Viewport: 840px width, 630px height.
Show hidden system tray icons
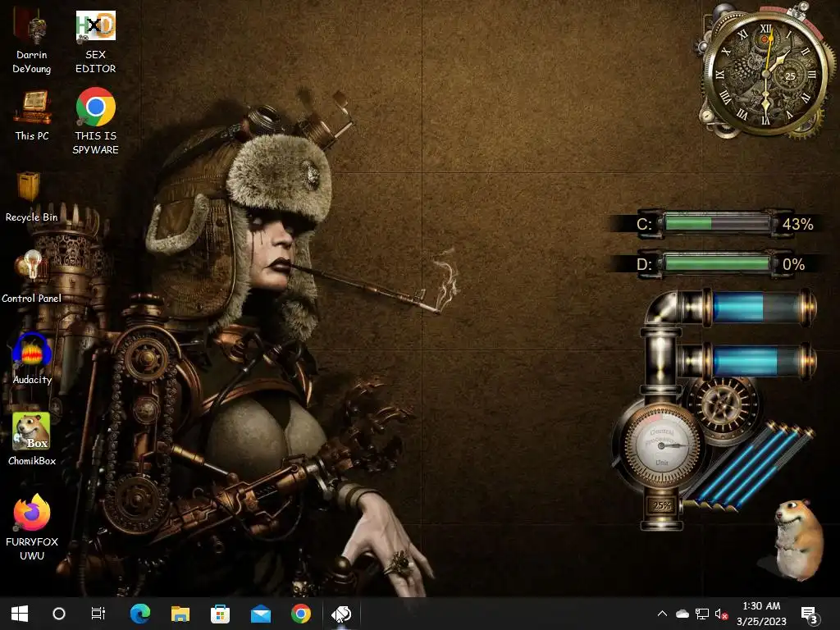click(662, 614)
